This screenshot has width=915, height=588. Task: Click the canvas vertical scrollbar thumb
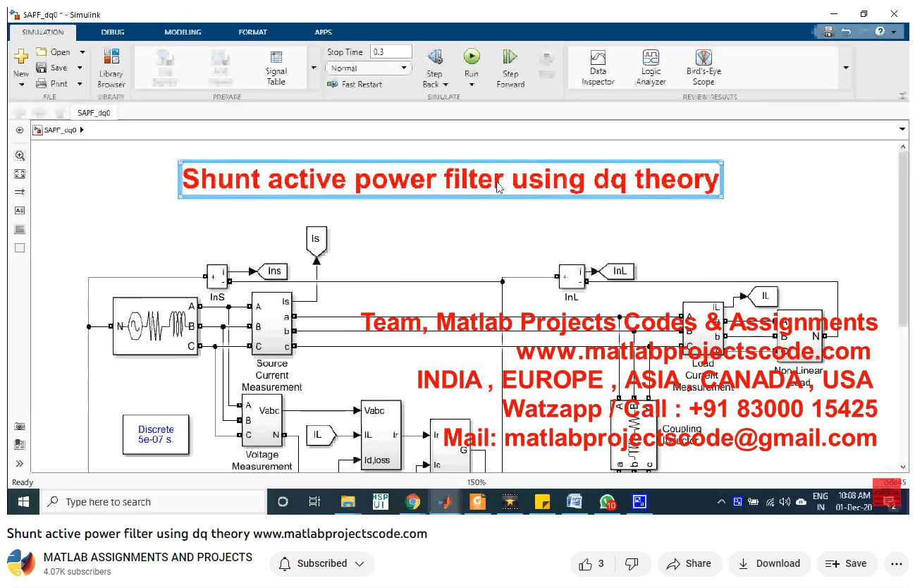[x=904, y=240]
